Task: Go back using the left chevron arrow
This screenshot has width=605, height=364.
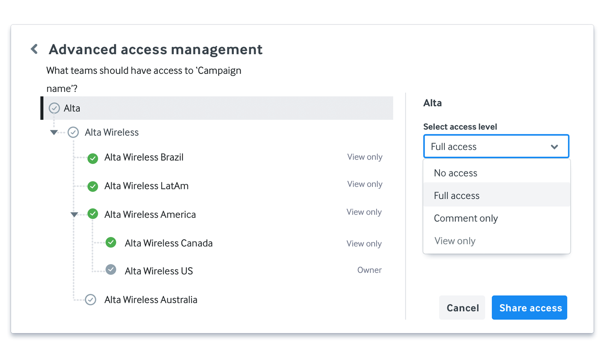Action: click(34, 49)
